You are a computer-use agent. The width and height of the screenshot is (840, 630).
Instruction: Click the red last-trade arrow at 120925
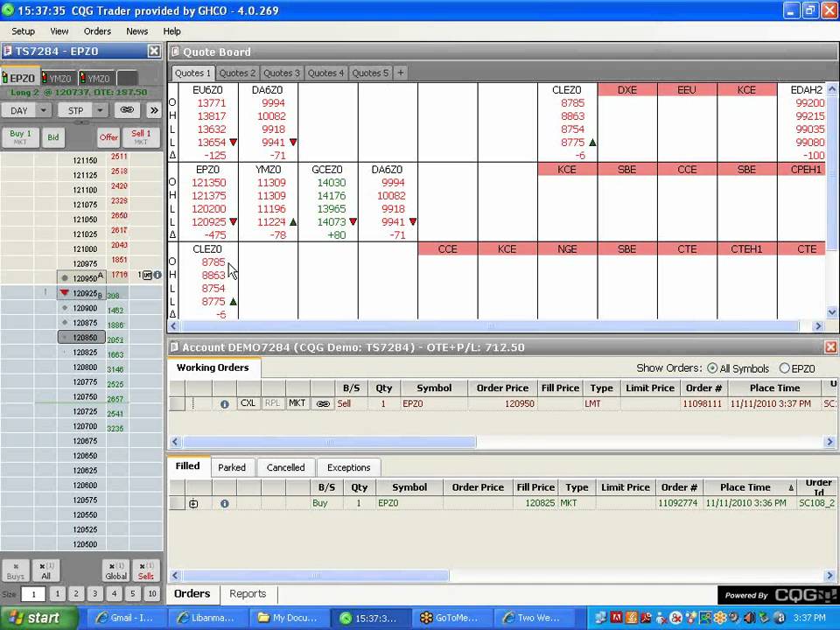[65, 293]
